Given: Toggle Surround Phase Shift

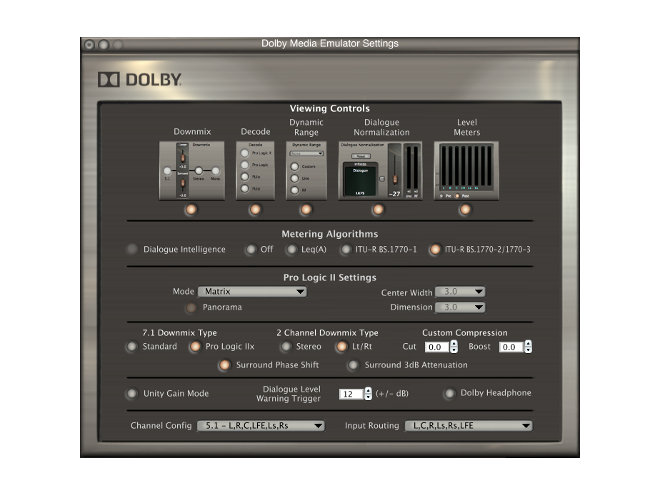Looking at the screenshot, I should tap(225, 365).
